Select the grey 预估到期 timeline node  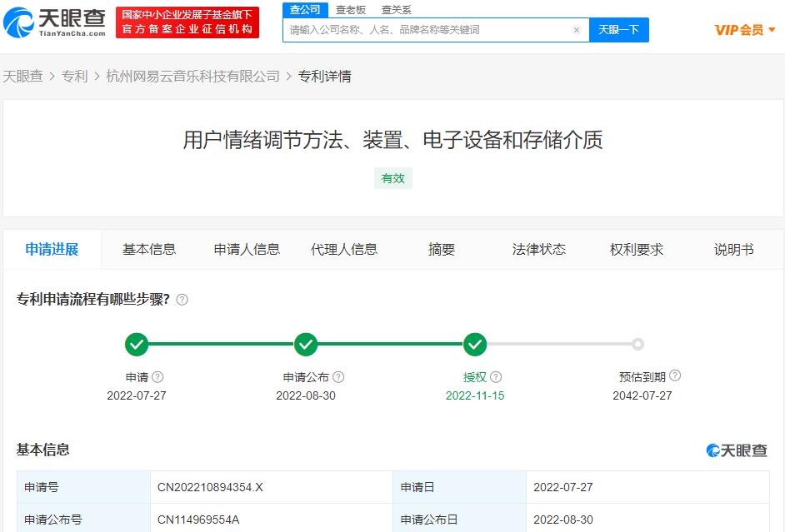tap(637, 344)
